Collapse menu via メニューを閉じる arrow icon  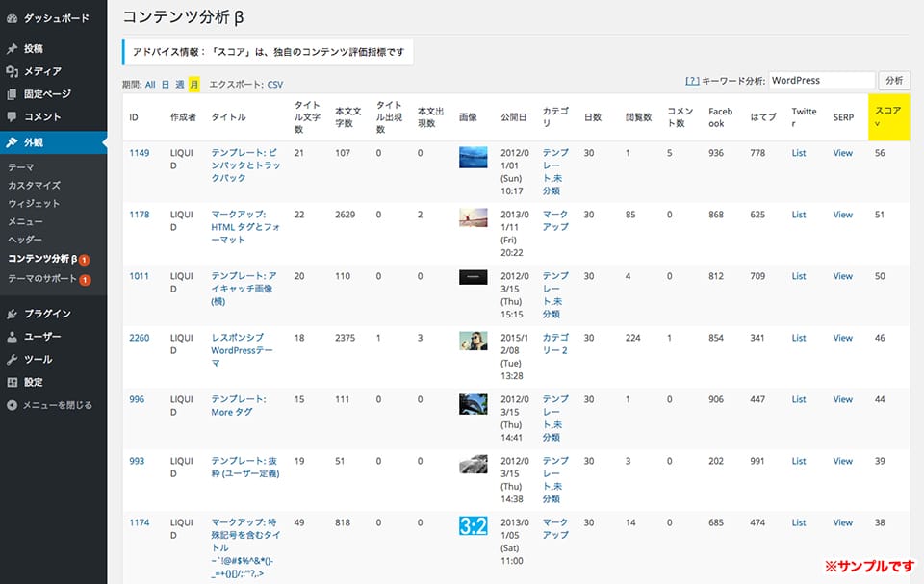[x=12, y=405]
